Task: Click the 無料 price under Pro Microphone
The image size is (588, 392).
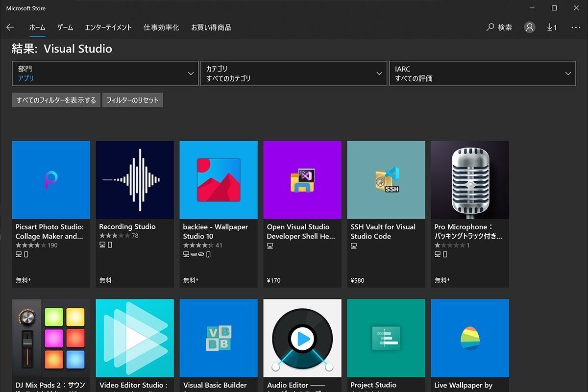Action: [x=442, y=280]
